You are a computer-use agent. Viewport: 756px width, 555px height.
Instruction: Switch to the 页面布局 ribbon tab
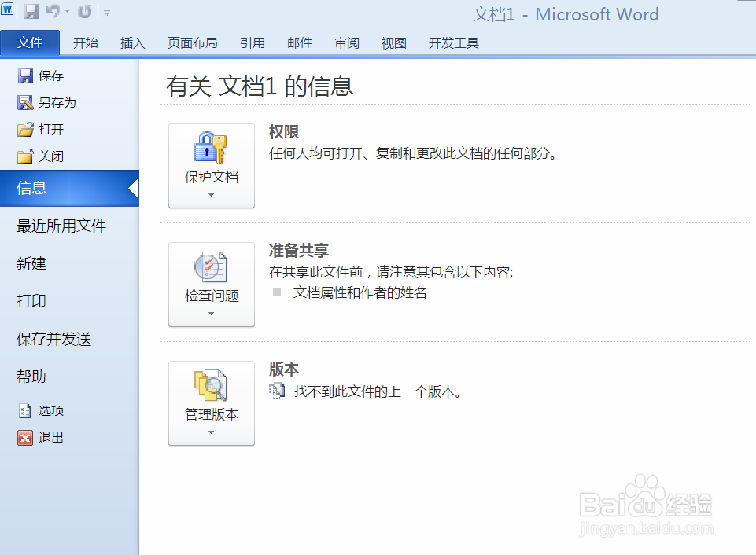[193, 43]
